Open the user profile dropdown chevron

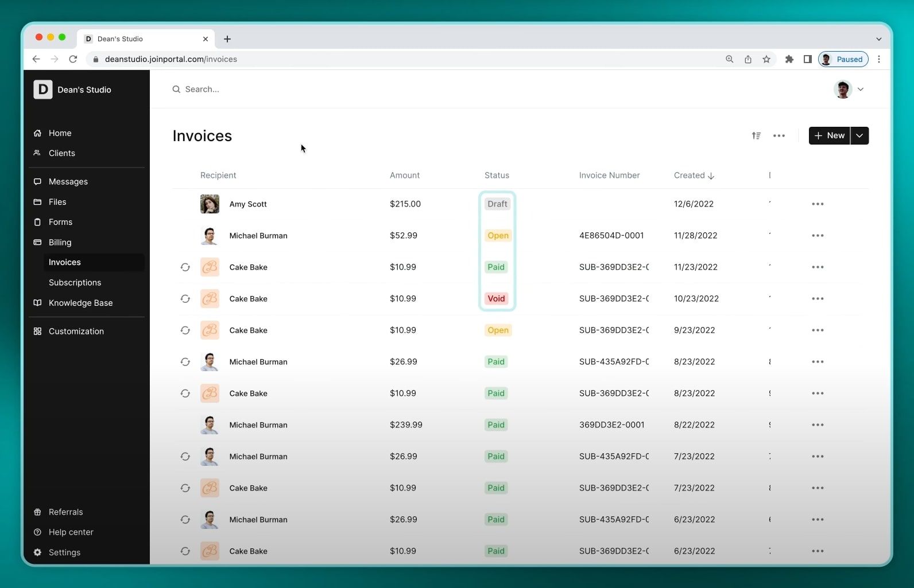click(x=860, y=89)
